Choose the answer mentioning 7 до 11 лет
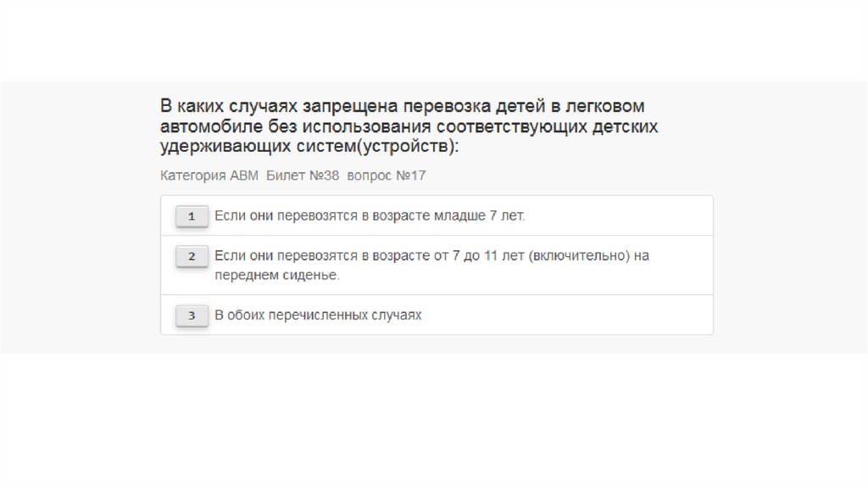Image resolution: width=868 pixels, height=487 pixels. 431,255
